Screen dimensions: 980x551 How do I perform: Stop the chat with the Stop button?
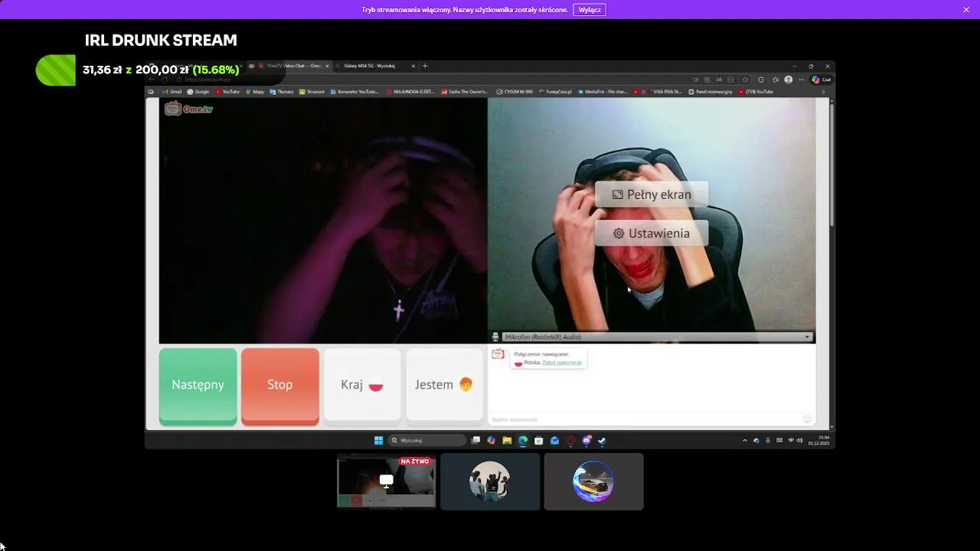point(280,385)
